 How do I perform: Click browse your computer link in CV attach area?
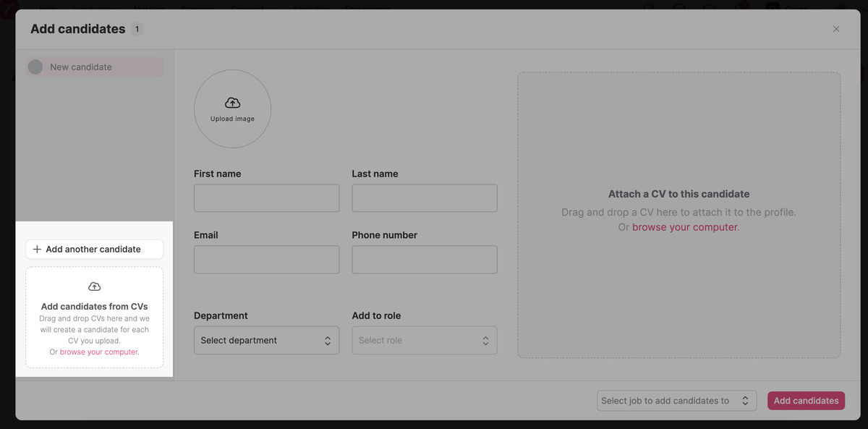[684, 227]
